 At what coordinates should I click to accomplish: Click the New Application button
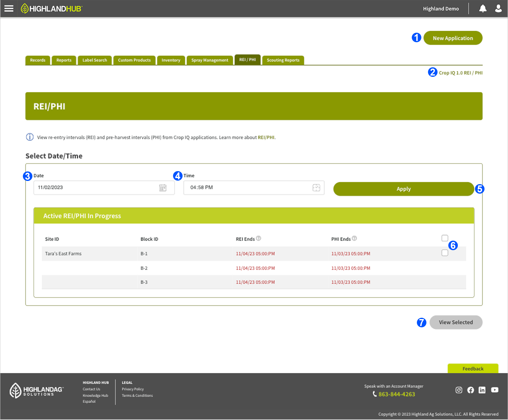[x=453, y=38]
